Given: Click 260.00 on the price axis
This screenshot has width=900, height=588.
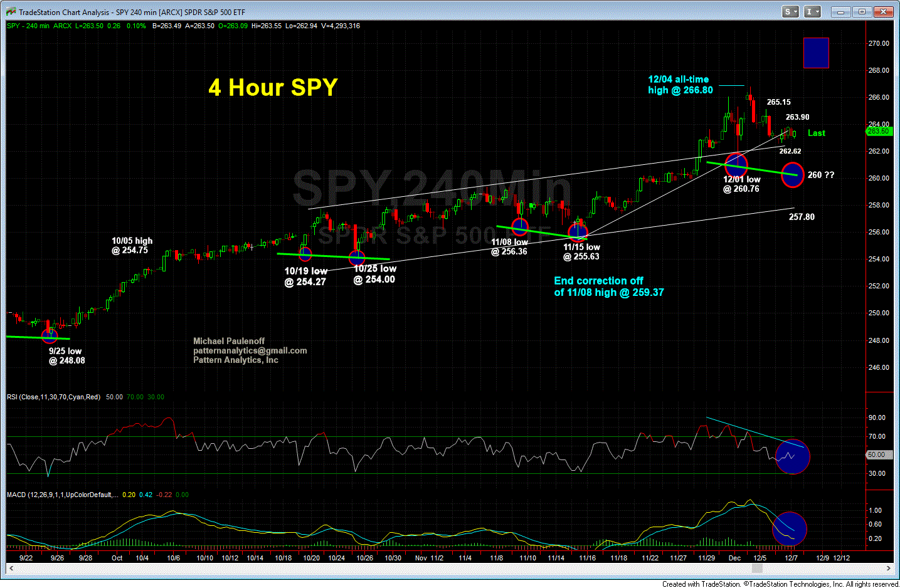Looking at the screenshot, I should (879, 178).
